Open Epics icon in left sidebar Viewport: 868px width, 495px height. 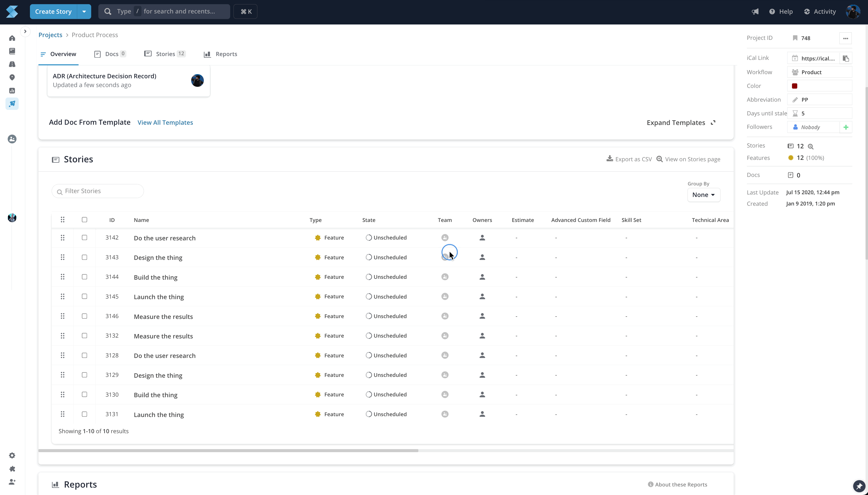pyautogui.click(x=12, y=64)
